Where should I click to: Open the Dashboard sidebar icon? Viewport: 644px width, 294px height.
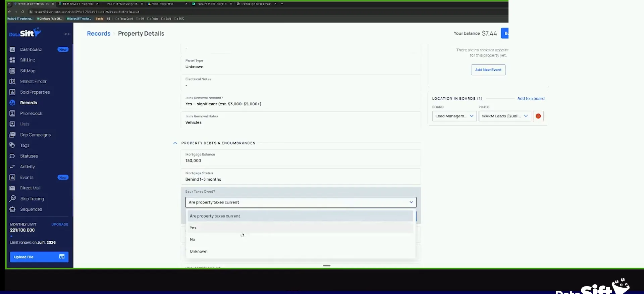pyautogui.click(x=12, y=49)
